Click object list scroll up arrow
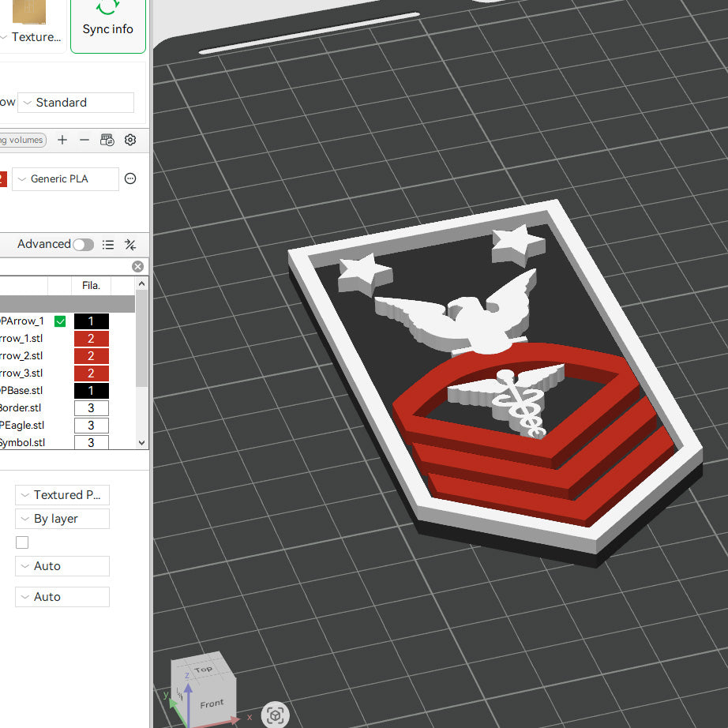728x728 pixels. (x=141, y=283)
